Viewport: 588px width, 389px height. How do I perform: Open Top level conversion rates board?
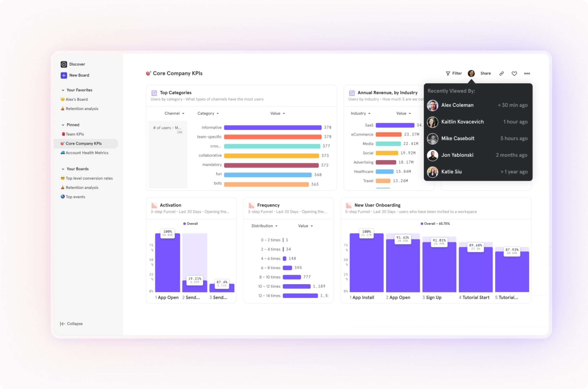[x=89, y=178]
